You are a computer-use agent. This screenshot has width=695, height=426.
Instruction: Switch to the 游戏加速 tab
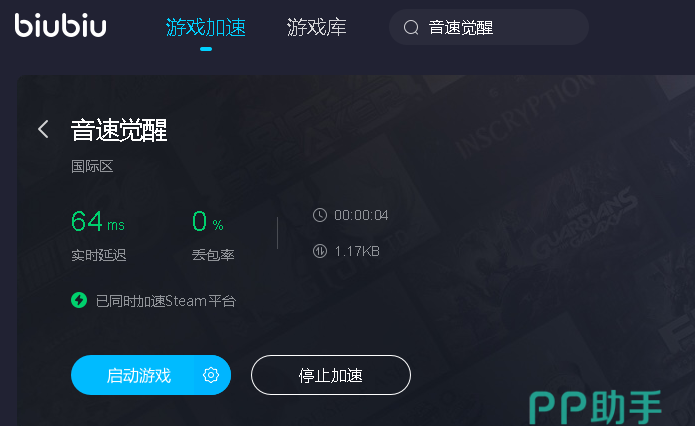click(206, 27)
